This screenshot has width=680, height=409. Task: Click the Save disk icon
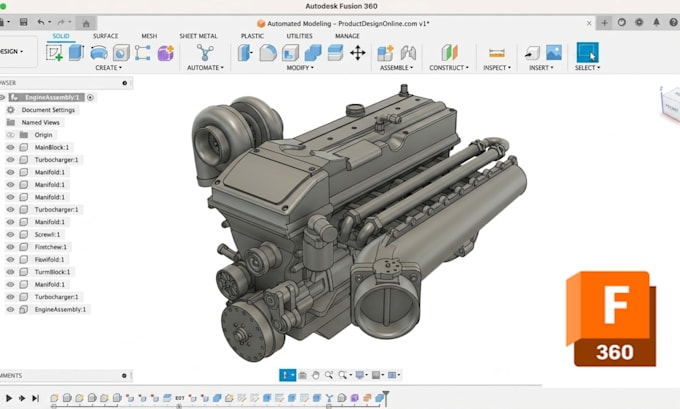pyautogui.click(x=23, y=22)
